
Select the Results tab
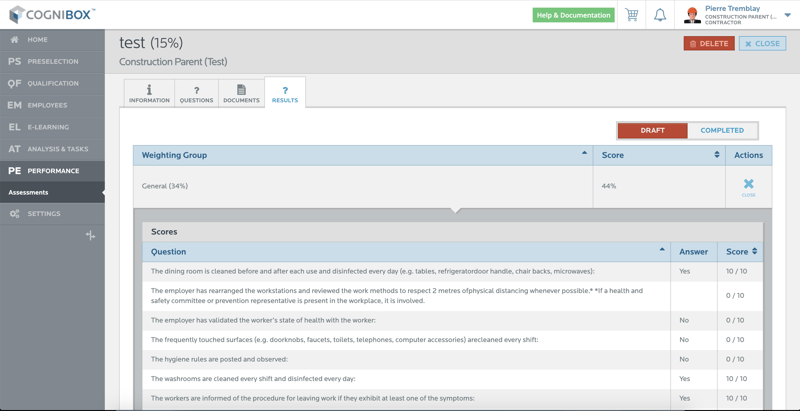[285, 93]
